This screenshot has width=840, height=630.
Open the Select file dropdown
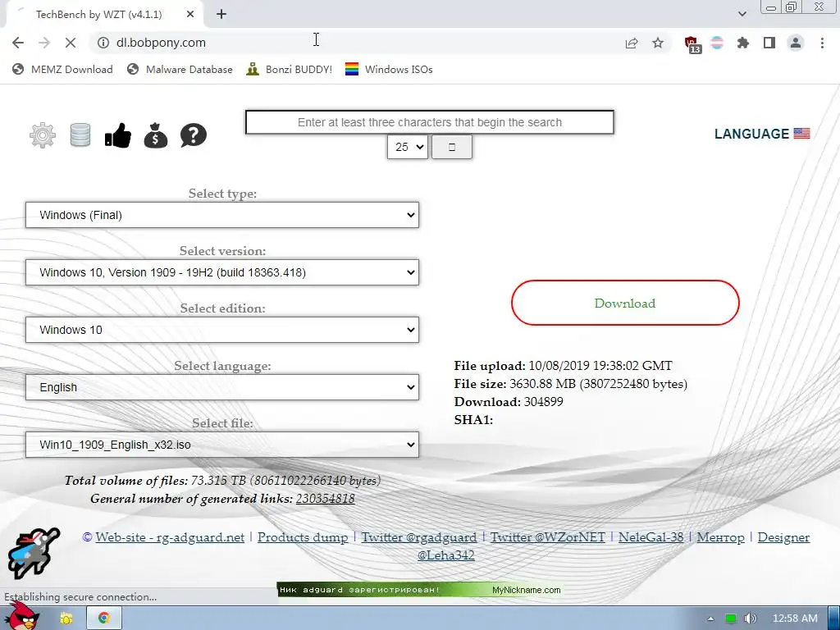point(222,445)
